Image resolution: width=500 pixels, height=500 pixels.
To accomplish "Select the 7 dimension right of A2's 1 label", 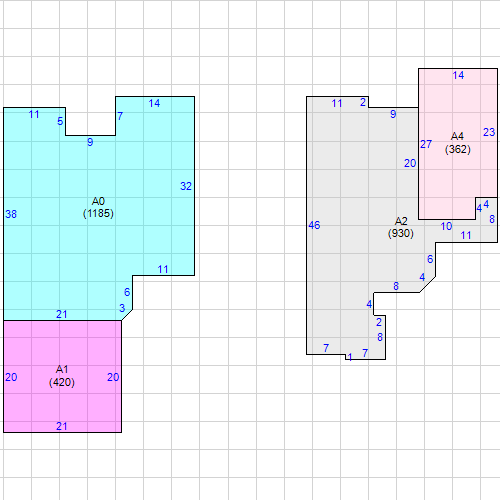I will 365,353.
